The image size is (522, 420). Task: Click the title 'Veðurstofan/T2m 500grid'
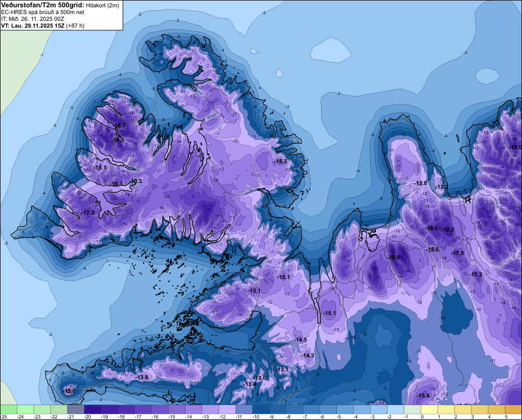click(x=42, y=5)
